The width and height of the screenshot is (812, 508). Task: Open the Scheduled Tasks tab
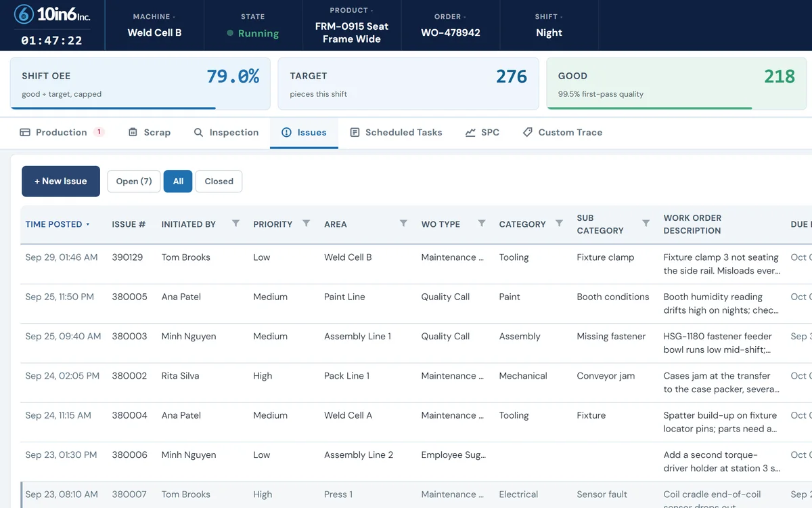pyautogui.click(x=396, y=133)
